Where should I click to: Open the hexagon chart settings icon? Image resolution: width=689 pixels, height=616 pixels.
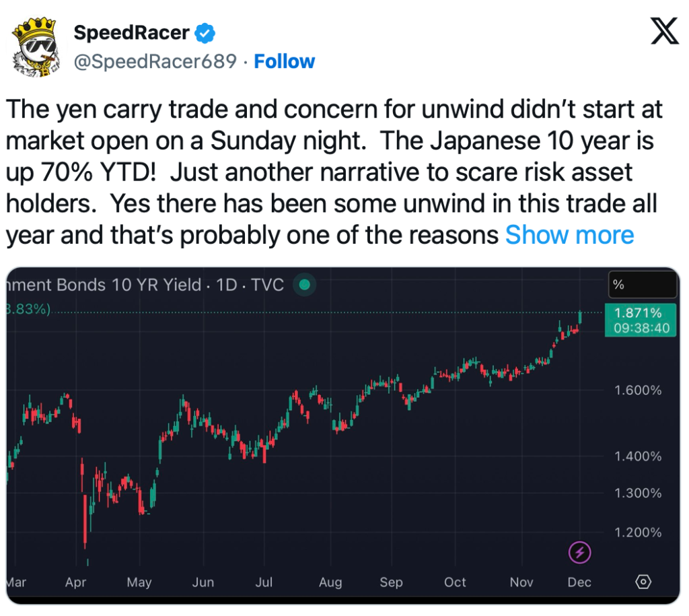point(643,582)
